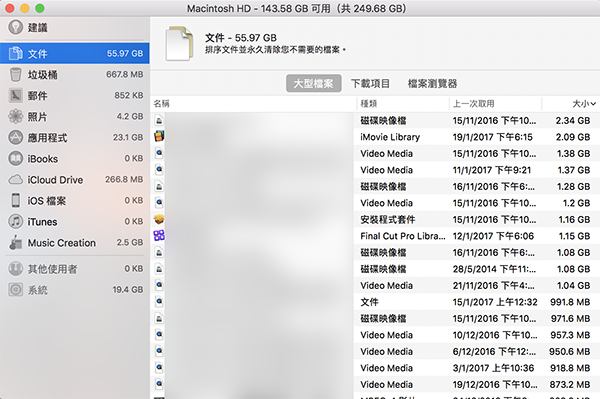The image size is (600, 399).
Task: Open the iCloud Drive 266.8 MB category
Action: click(75, 179)
